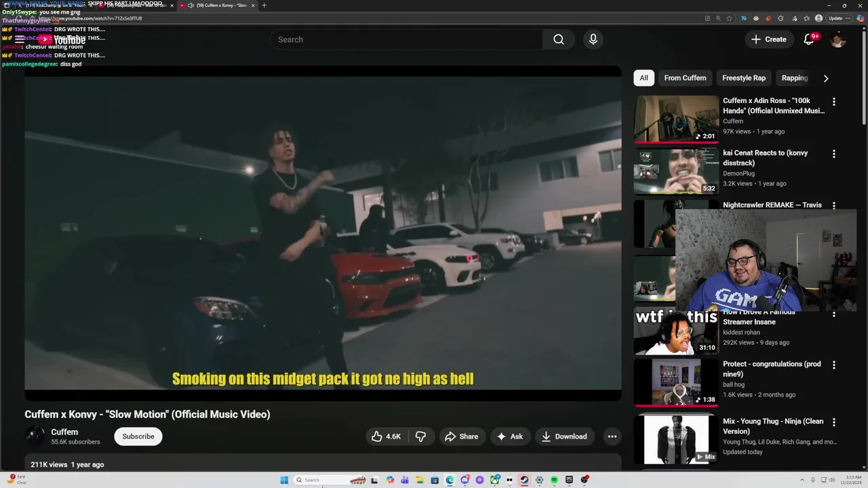Open taskbar clock and date
Screen dimensions: 868x488
point(852,480)
